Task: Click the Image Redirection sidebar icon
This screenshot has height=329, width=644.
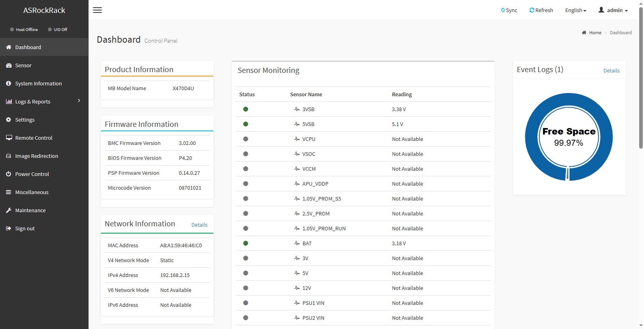Action: pos(8,156)
